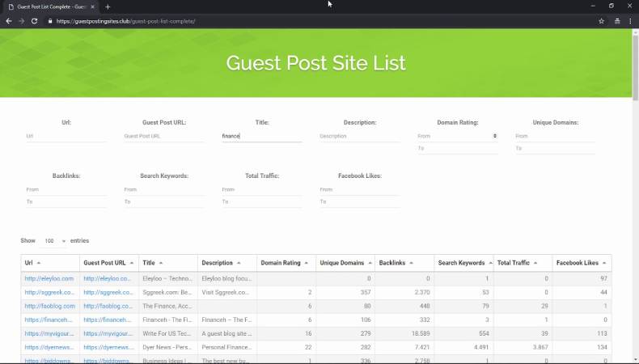The image size is (639, 364).
Task: Open the Chrome three-dot menu
Action: click(x=629, y=21)
